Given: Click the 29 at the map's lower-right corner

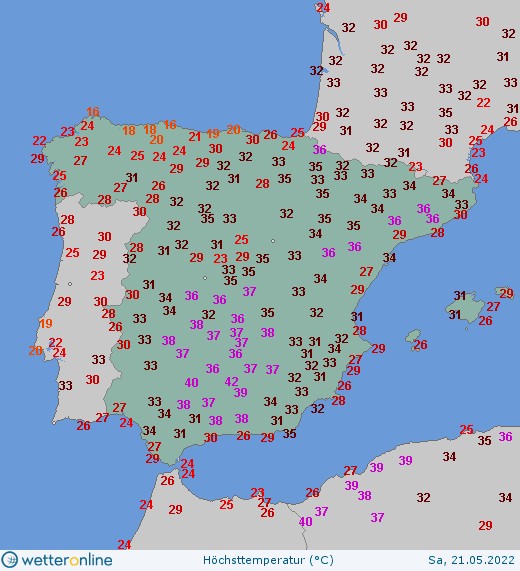Looking at the screenshot, I should (x=485, y=525).
